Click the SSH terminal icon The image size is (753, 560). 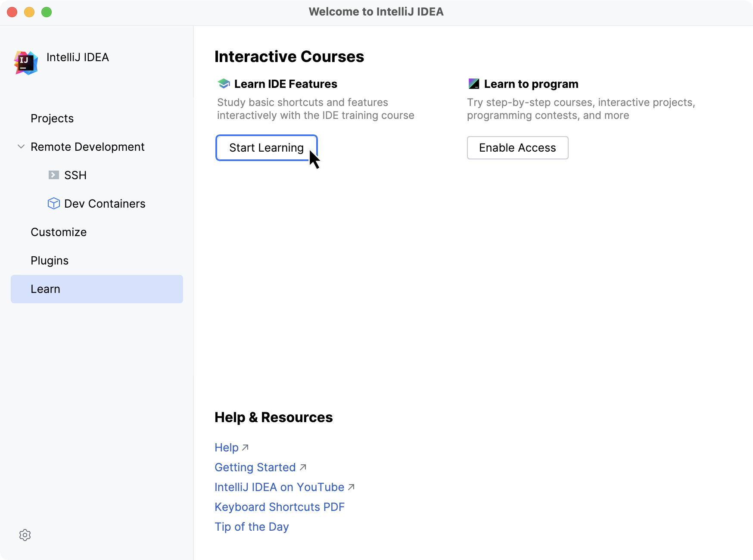click(54, 175)
